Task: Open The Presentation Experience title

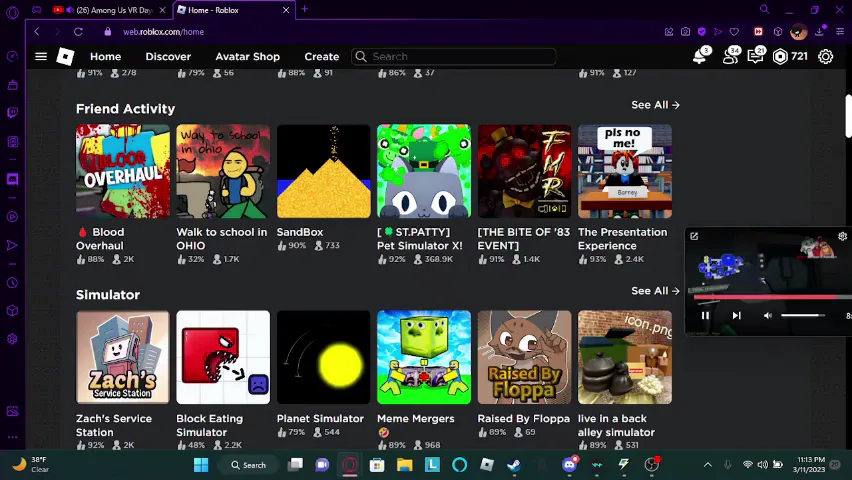Action: (x=623, y=239)
